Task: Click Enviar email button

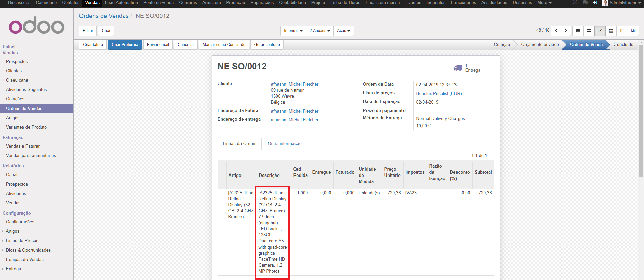Action: click(x=158, y=45)
